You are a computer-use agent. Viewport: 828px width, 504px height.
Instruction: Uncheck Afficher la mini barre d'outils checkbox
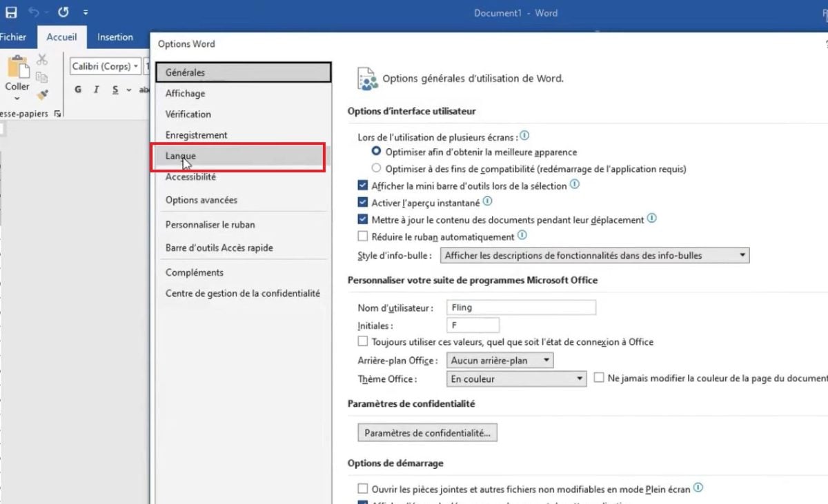click(363, 186)
